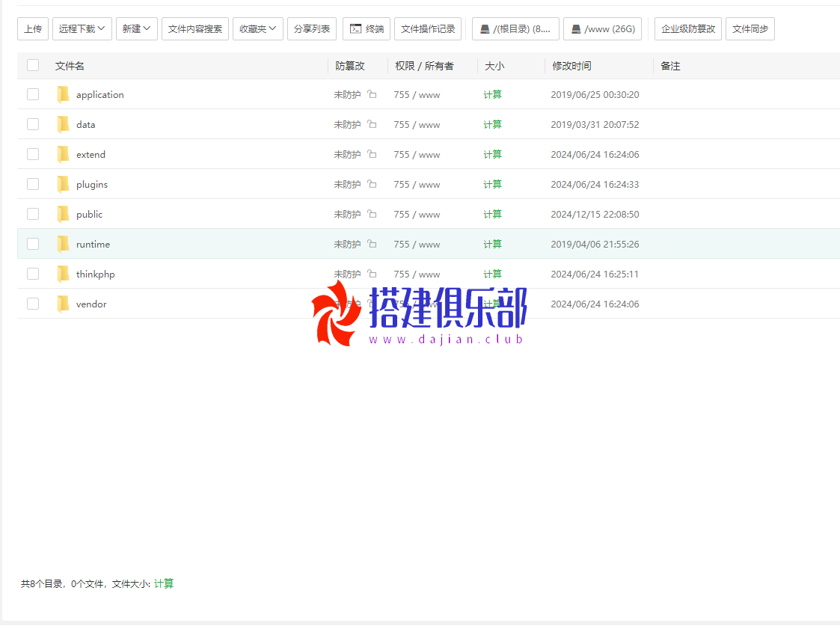Sort by 修改时间 column header
Screen dimensions: 840x629
point(571,66)
